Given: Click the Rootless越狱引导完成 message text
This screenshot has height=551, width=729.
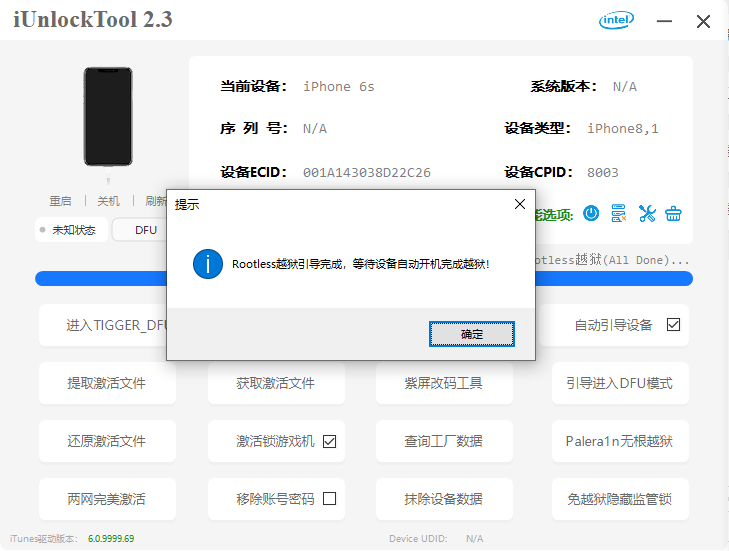Looking at the screenshot, I should click(x=360, y=264).
